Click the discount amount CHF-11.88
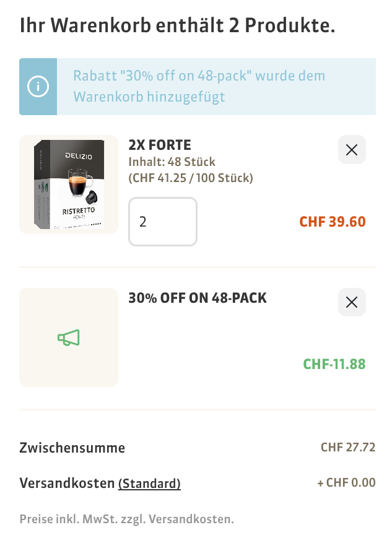The image size is (392, 543). [334, 363]
